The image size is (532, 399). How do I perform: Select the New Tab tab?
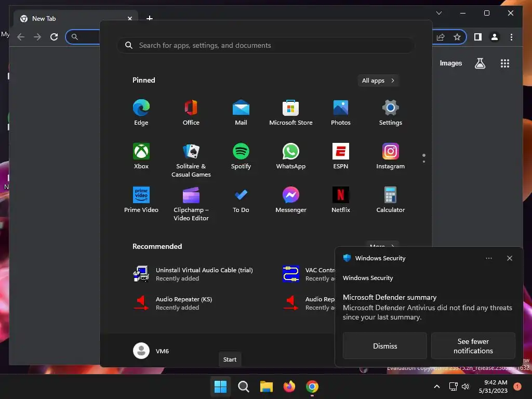tap(75, 18)
